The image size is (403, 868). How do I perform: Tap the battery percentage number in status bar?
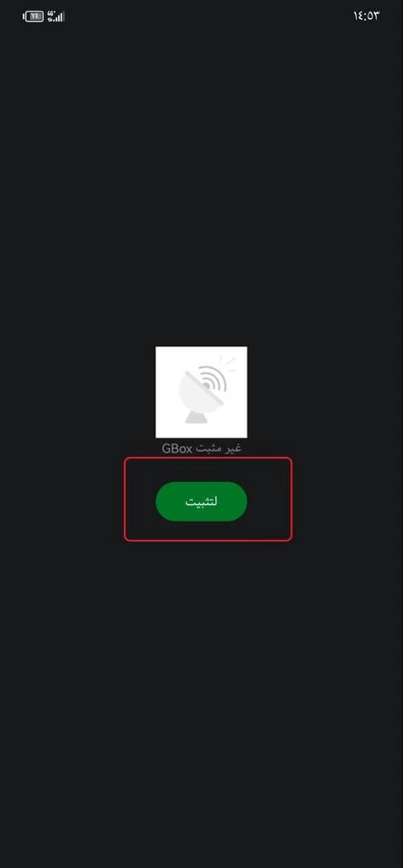pyautogui.click(x=35, y=16)
